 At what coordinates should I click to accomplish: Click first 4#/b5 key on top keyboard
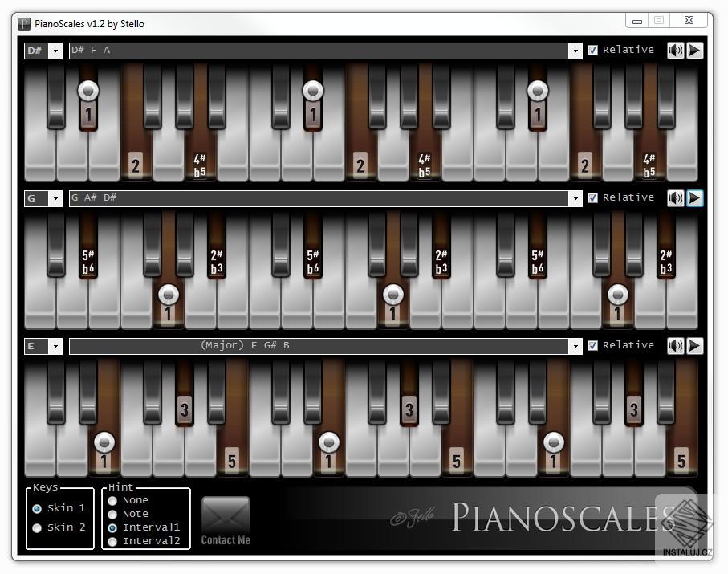pos(200,165)
